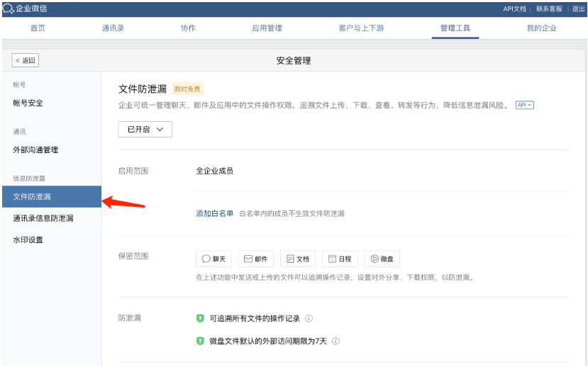Viewport: 588px width, 367px height.
Task: Select the 邮件 envelope icon
Action: pos(248,259)
